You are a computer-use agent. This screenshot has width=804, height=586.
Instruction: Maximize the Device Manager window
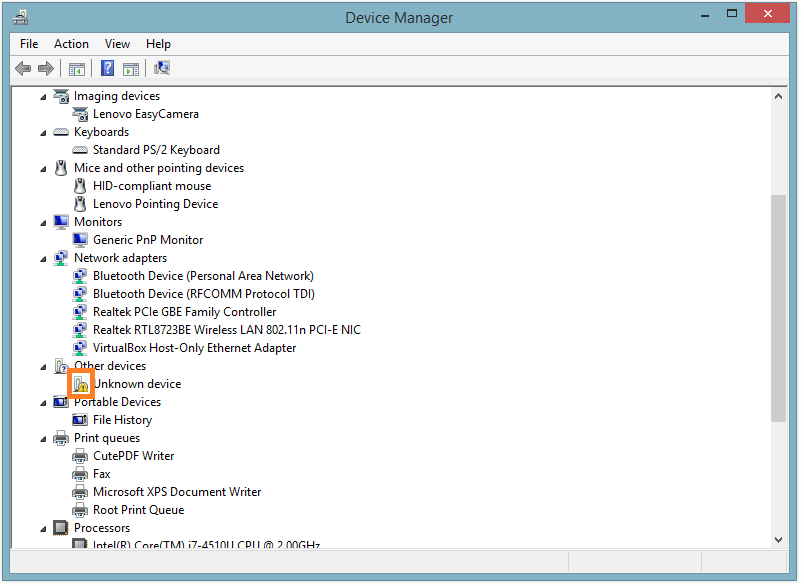tap(732, 14)
